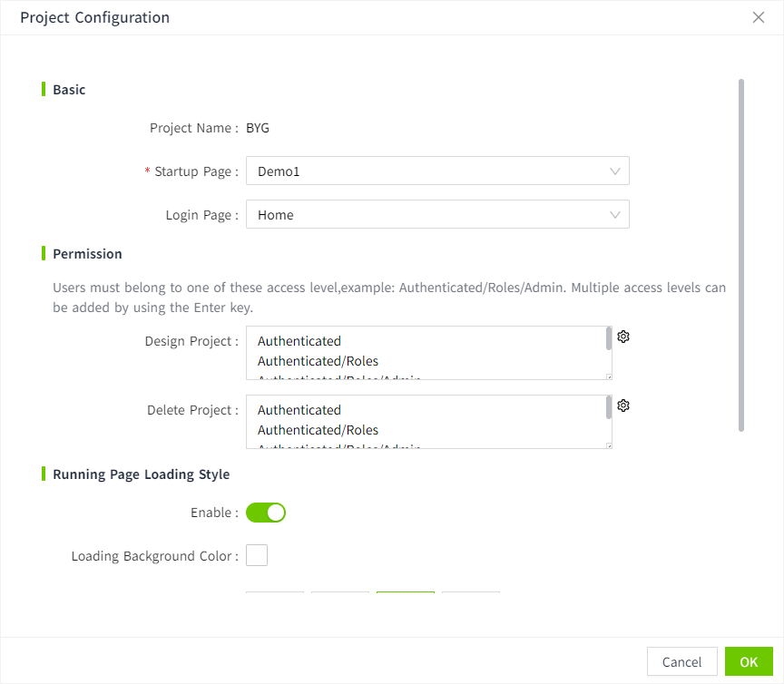Viewport: 784px width, 684px height.
Task: Open Delete Project permission settings gear
Action: click(x=623, y=406)
